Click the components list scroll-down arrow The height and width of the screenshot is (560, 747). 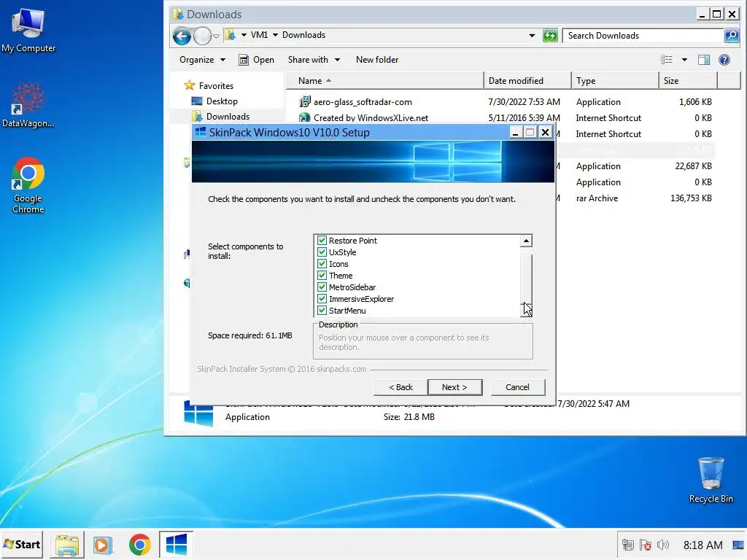pos(526,311)
